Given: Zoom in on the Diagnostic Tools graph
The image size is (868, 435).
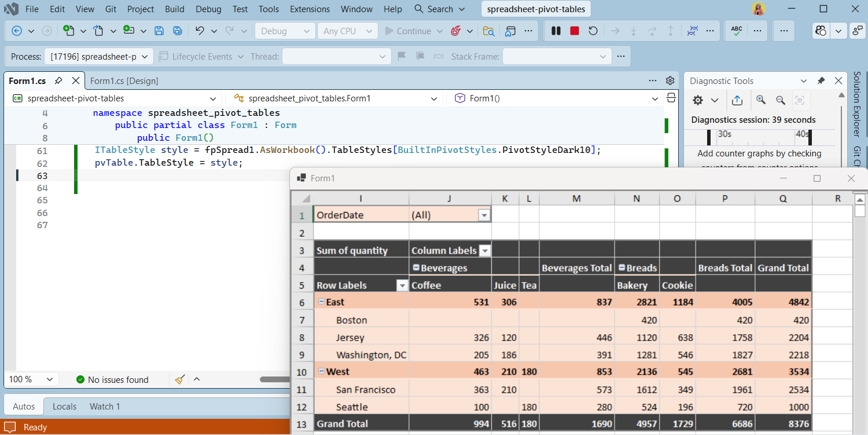Looking at the screenshot, I should point(761,100).
